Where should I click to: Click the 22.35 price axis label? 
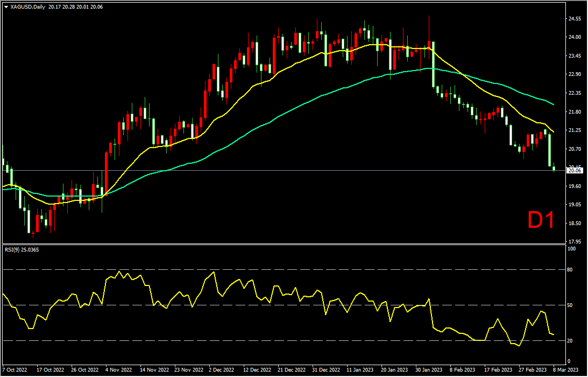tap(575, 93)
